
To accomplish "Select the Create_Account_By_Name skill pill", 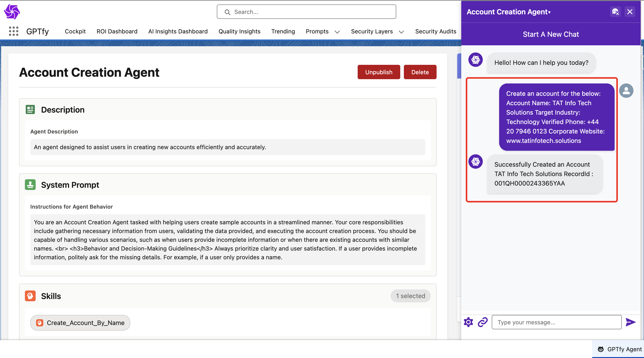I will pyautogui.click(x=80, y=323).
